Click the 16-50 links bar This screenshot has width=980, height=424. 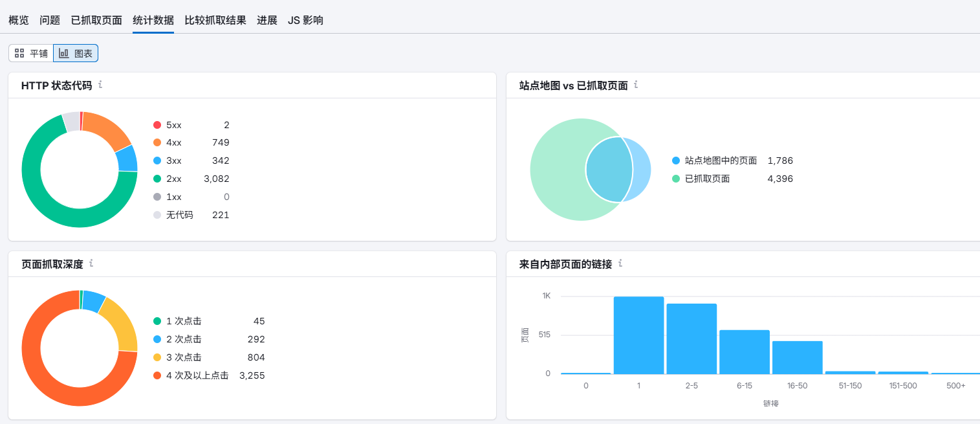797,357
